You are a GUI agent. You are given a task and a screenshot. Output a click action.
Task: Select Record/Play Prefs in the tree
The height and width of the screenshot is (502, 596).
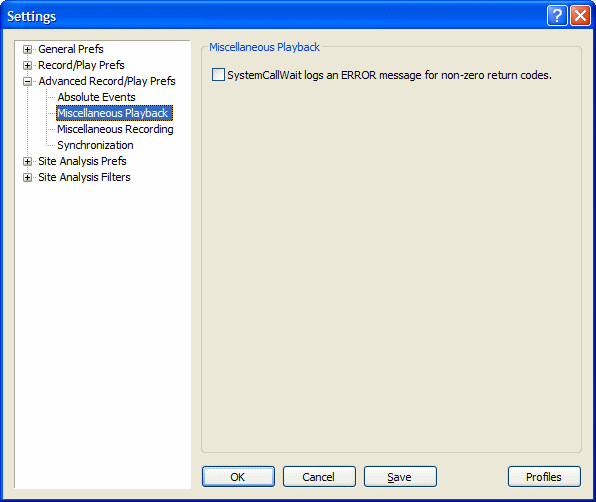(81, 65)
